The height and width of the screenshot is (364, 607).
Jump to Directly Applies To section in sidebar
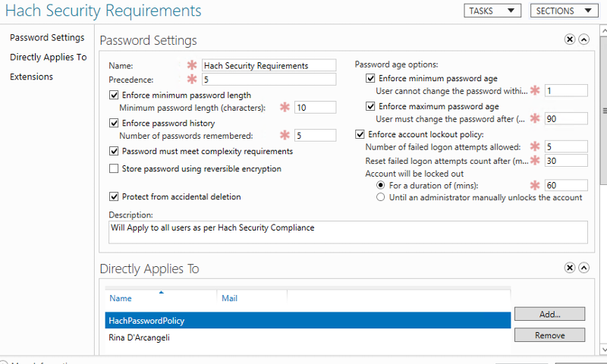pos(49,57)
